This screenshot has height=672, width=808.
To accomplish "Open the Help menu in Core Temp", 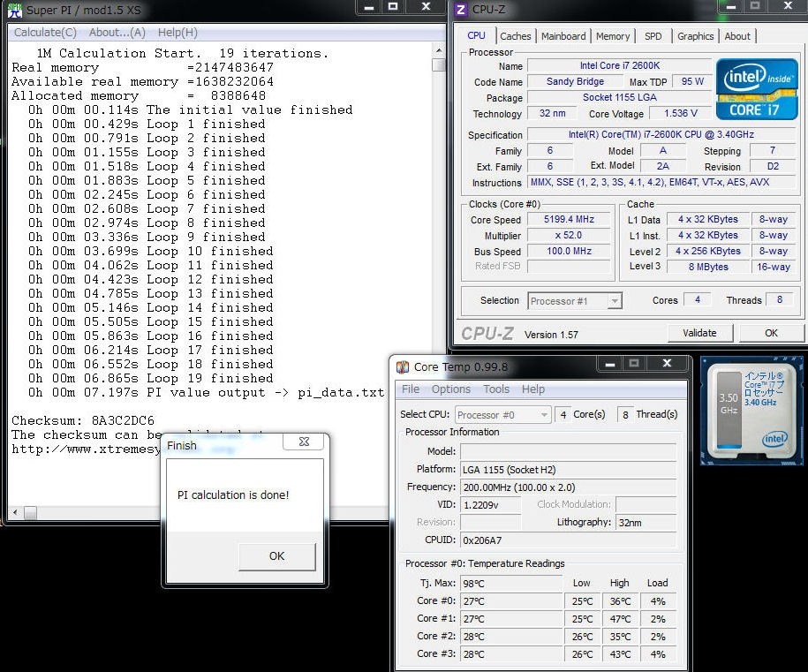I will point(532,389).
